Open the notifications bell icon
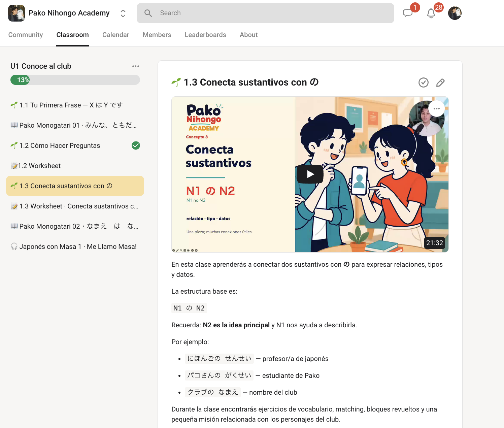Viewport: 504px width, 428px height. point(431,13)
